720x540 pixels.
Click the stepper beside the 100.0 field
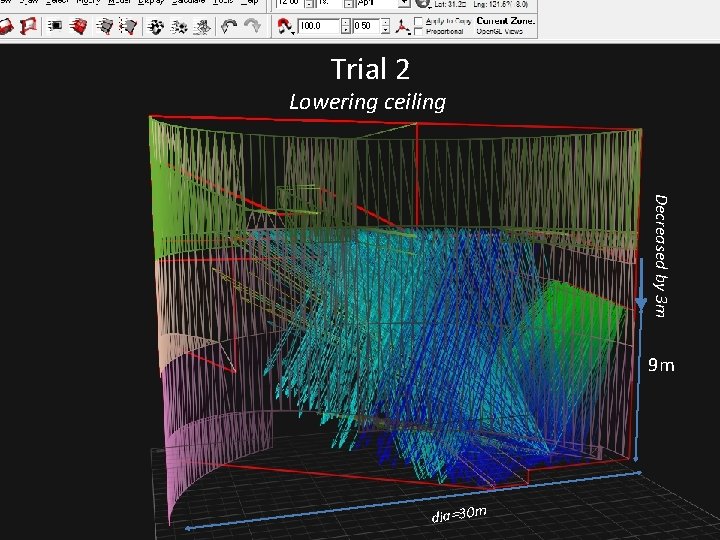point(346,26)
